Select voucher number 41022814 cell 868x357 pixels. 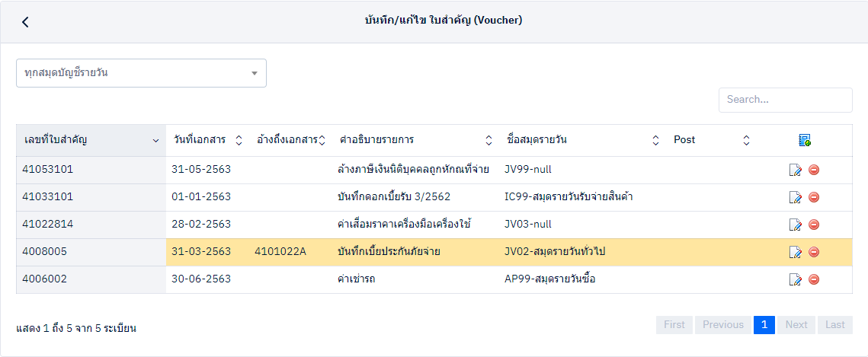[91, 225]
